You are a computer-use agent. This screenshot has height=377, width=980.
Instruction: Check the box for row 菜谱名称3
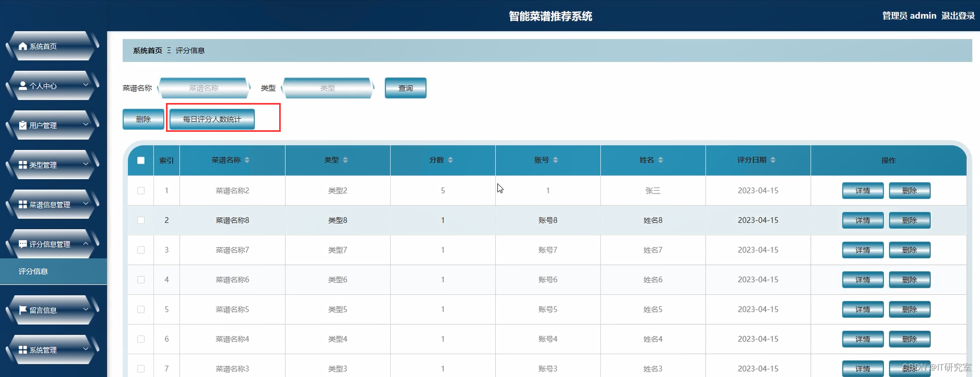coord(141,369)
